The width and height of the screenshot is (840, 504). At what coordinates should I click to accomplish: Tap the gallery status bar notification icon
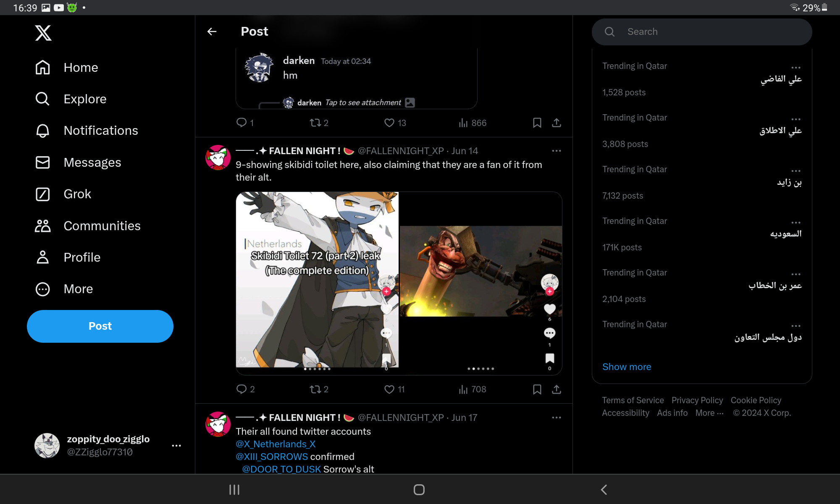click(46, 8)
